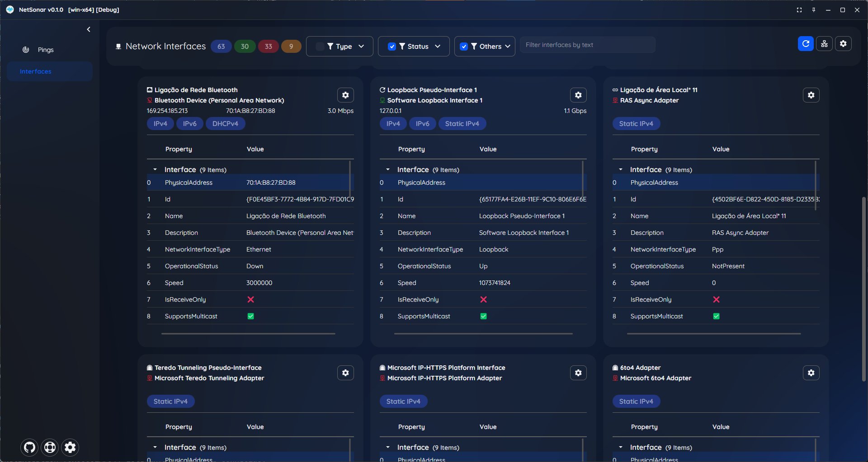Click the blue refresh interfaces icon
Viewport: 868px width, 462px height.
(805, 44)
